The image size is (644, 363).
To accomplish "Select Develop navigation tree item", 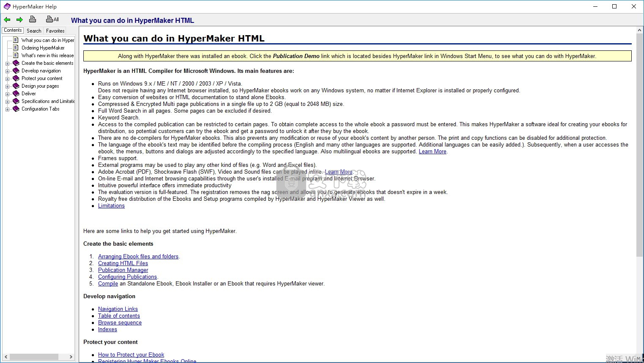I will click(x=41, y=71).
